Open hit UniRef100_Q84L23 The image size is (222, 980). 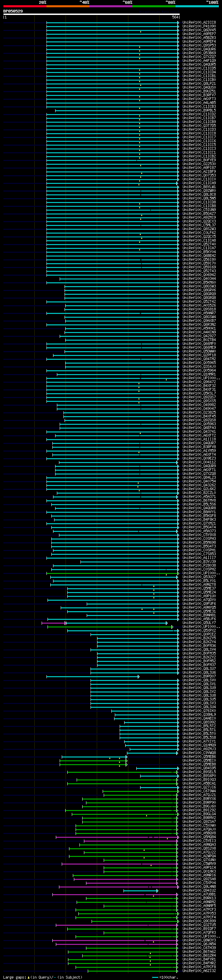(x=199, y=477)
